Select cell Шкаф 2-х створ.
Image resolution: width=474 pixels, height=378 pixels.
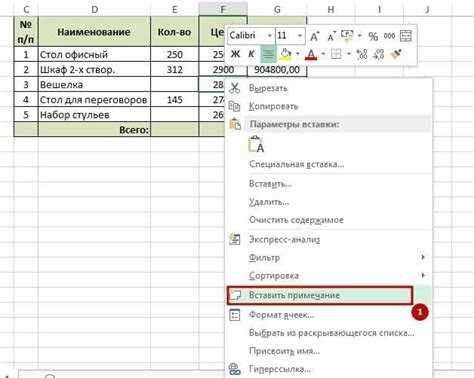(94, 69)
